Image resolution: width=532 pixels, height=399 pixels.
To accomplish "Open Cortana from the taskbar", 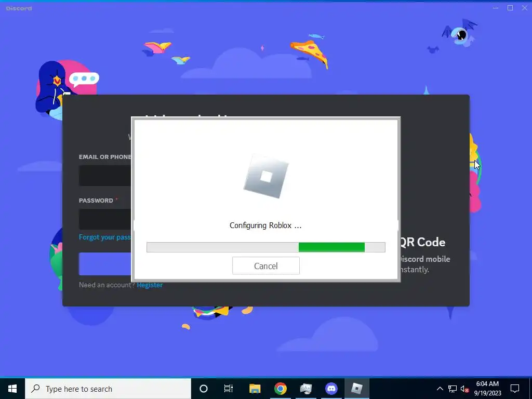I will tap(204, 389).
